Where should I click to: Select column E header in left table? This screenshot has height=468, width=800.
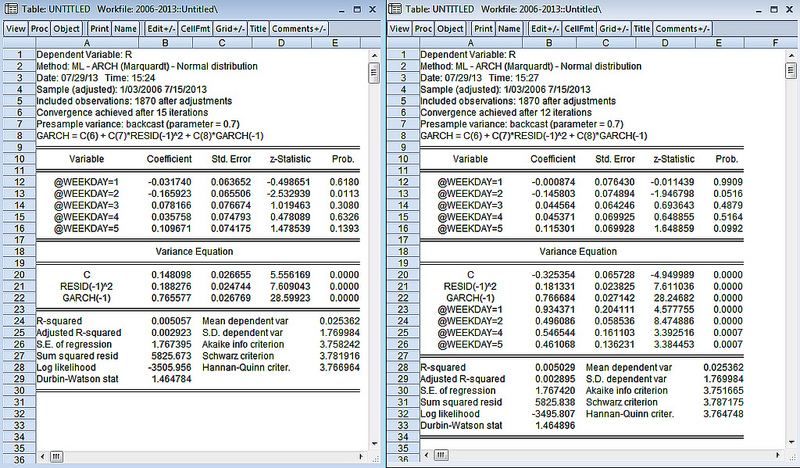[x=335, y=43]
